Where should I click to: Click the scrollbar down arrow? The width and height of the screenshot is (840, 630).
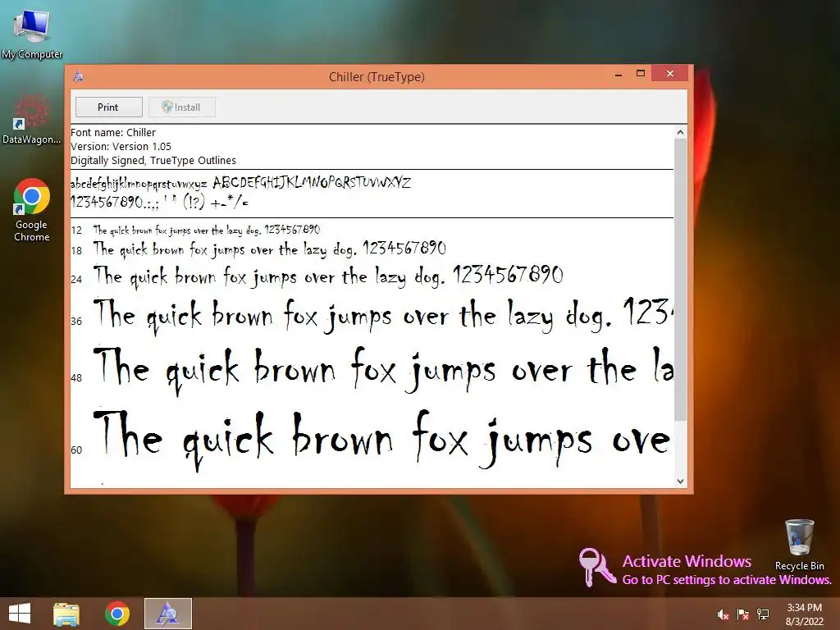click(x=680, y=481)
